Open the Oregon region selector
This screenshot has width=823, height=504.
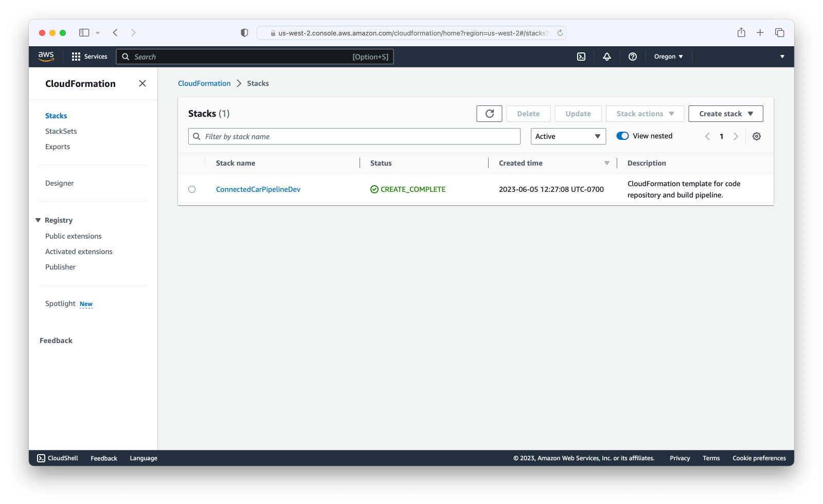[669, 57]
